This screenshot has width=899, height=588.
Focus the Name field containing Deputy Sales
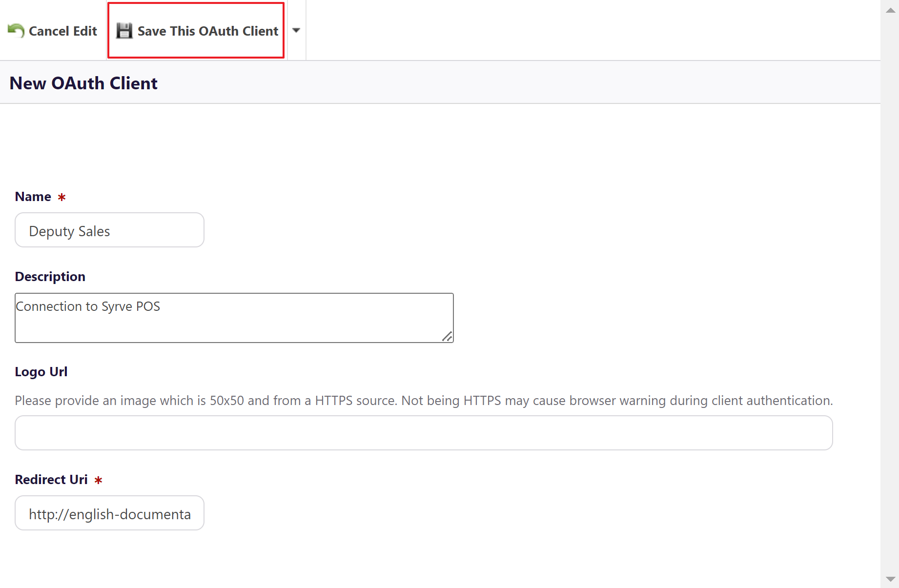pos(109,230)
